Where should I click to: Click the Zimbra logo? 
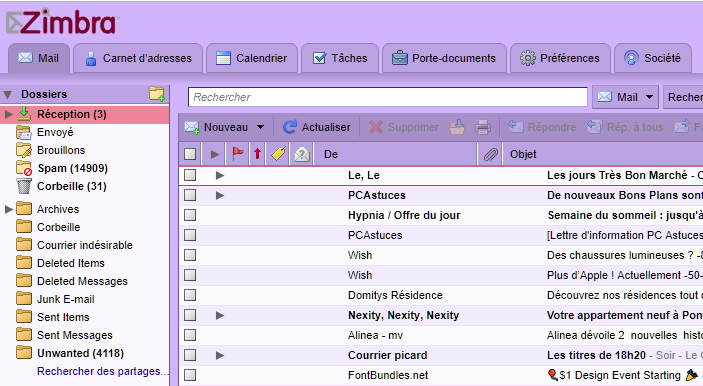point(61,22)
